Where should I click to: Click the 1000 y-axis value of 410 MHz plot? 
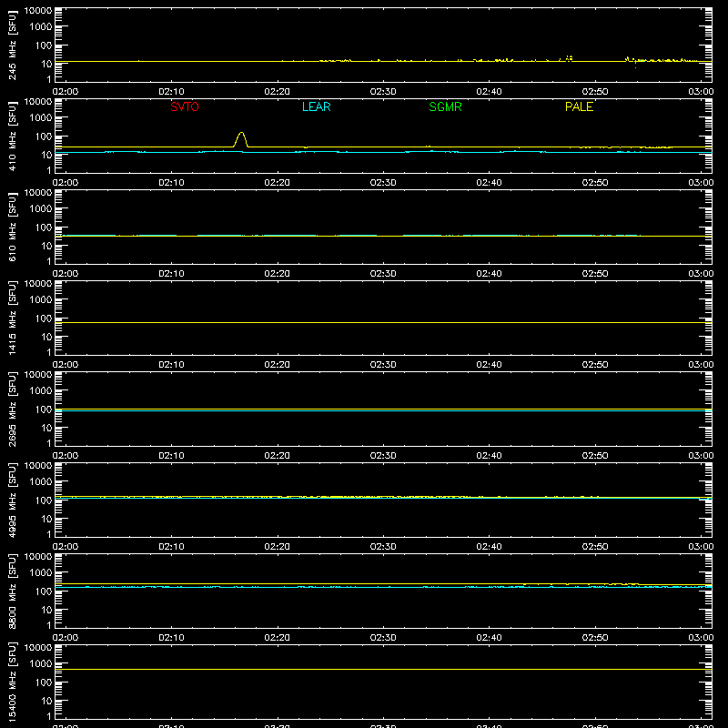click(x=41, y=118)
